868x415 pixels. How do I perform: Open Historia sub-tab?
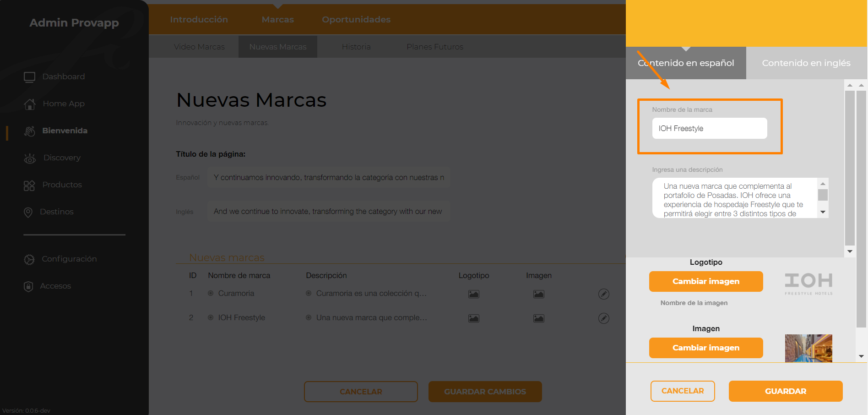(356, 47)
